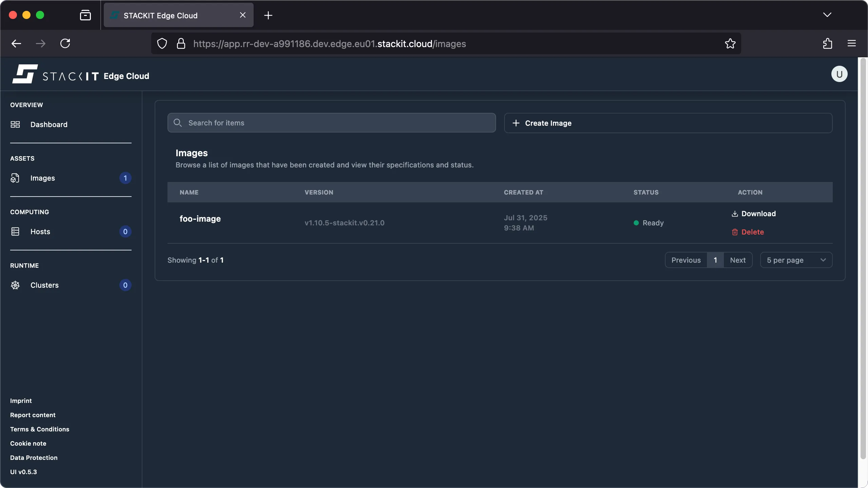Toggle tracking protection via the shield icon

(161, 43)
